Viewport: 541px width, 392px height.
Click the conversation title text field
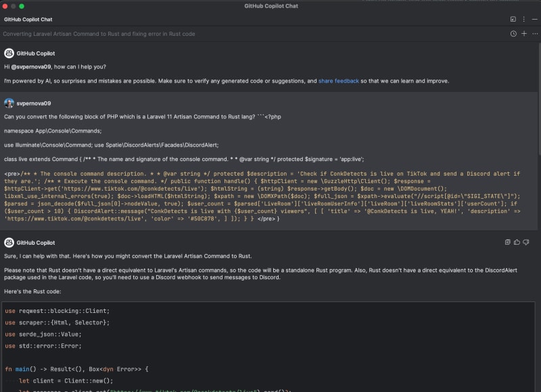point(99,34)
